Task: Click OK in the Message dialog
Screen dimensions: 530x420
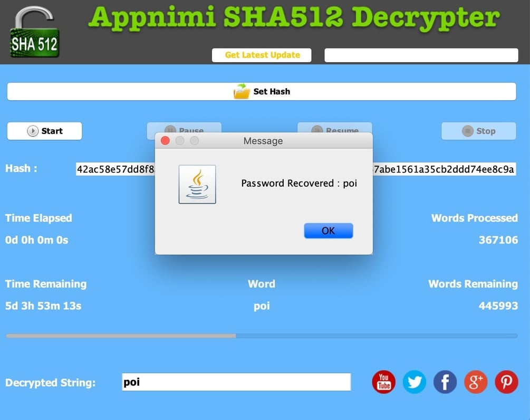Action: pos(329,231)
